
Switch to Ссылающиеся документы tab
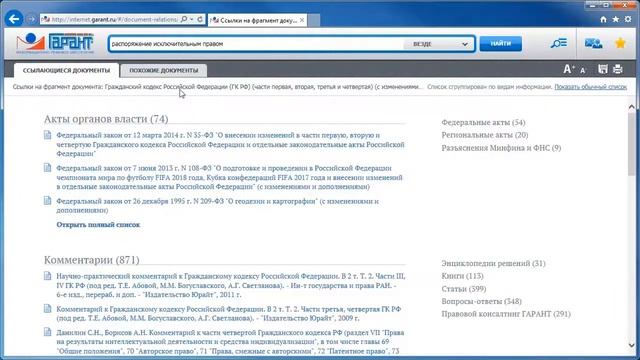coord(67,70)
